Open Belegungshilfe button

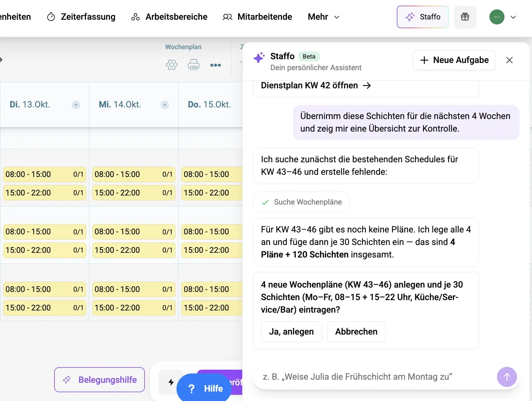(100, 380)
